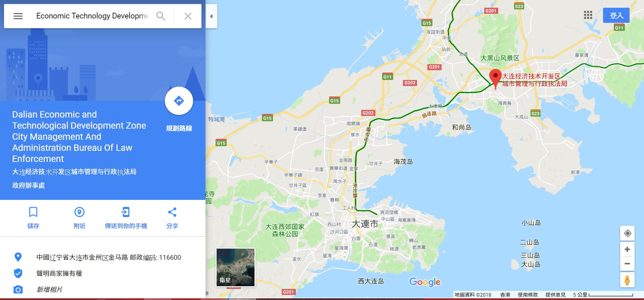The width and height of the screenshot is (644, 300).
Task: Open 使用條款 terms link
Action: (527, 295)
